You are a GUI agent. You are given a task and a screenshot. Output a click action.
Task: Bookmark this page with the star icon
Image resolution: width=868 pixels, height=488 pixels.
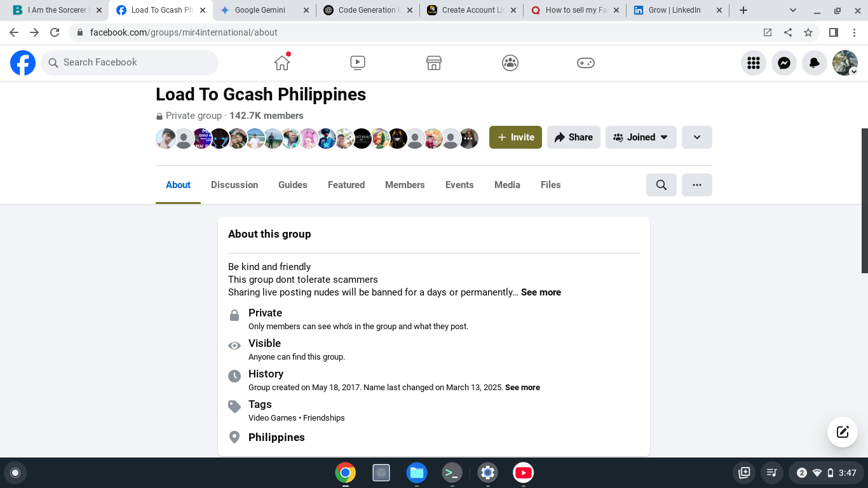click(x=808, y=32)
